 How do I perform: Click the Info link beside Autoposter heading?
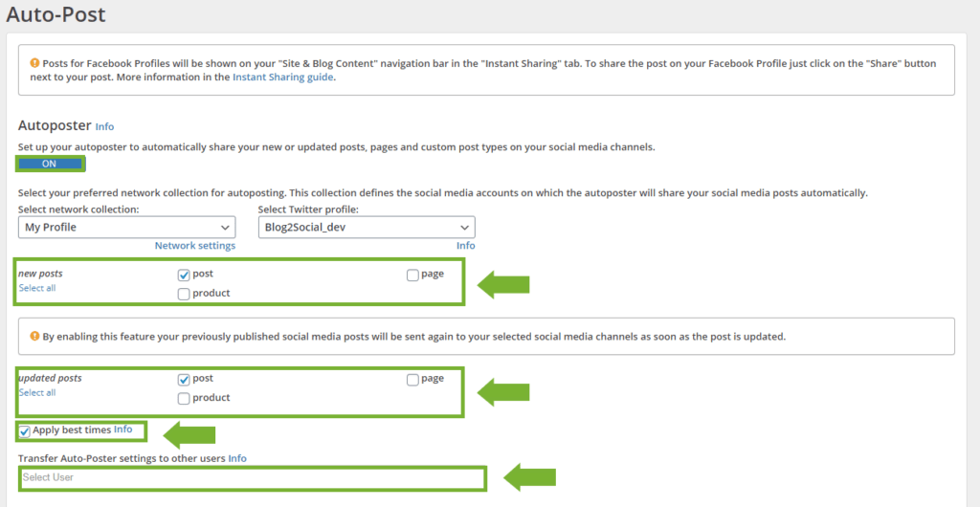click(104, 126)
